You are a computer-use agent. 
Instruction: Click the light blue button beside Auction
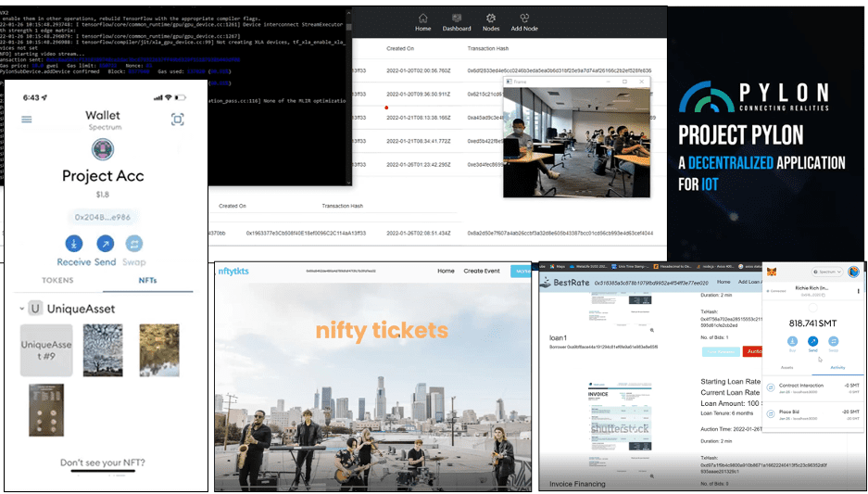[721, 351]
